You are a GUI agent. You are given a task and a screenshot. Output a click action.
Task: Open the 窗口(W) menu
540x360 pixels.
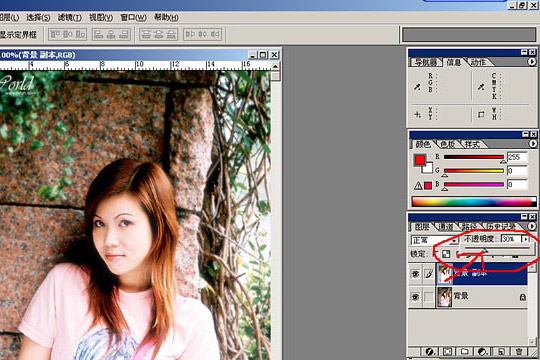coord(134,17)
